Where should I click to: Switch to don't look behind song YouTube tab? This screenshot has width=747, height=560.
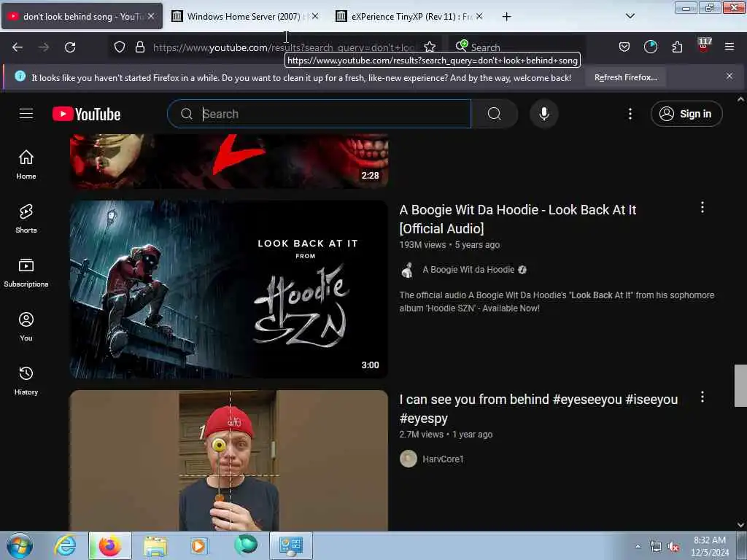click(x=82, y=16)
